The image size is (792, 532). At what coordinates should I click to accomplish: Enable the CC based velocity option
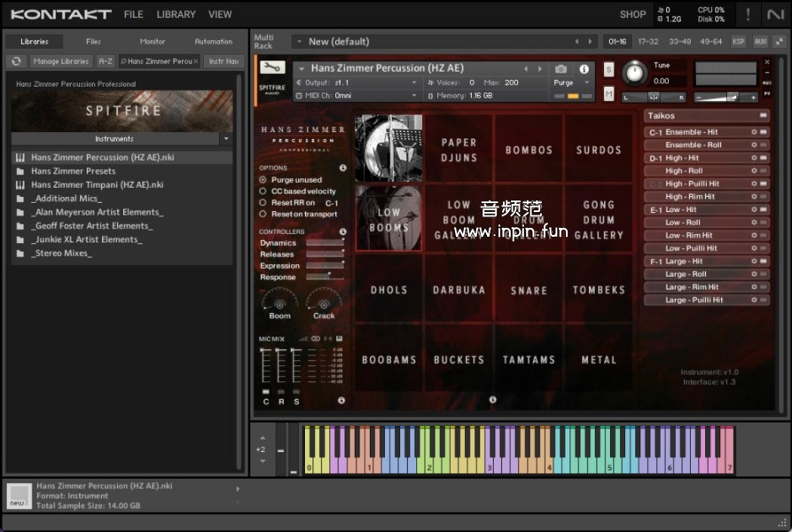[263, 192]
